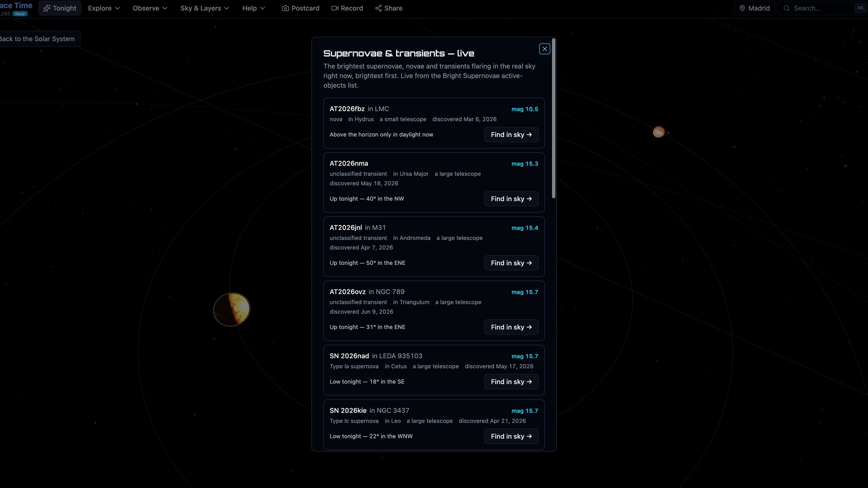
Task: Find AT2026nma in the sky
Action: [x=511, y=199]
